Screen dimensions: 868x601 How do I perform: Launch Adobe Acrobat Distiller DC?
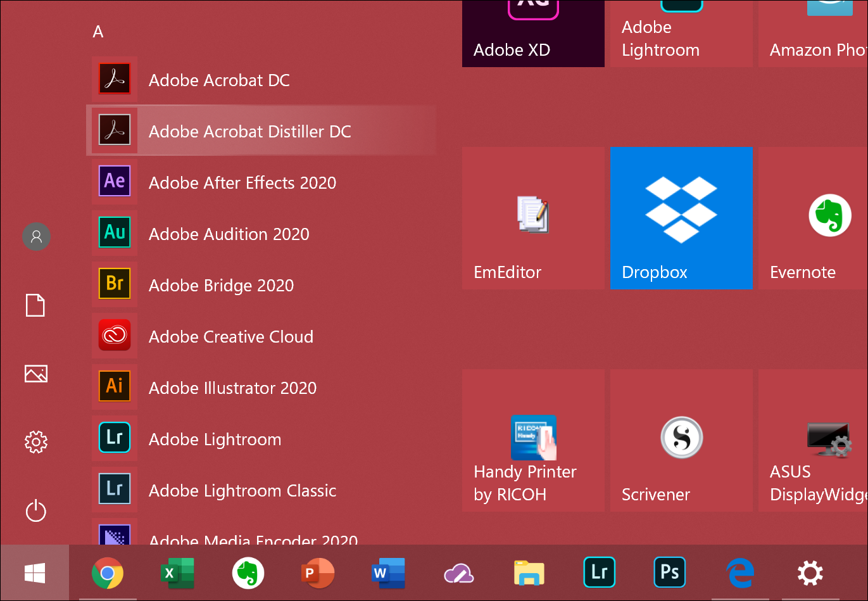[261, 131]
